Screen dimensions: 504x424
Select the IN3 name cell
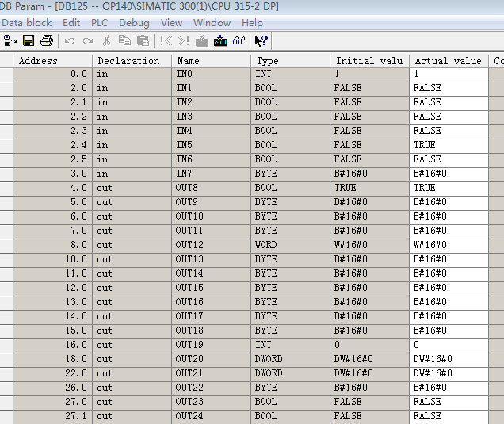[x=211, y=117]
